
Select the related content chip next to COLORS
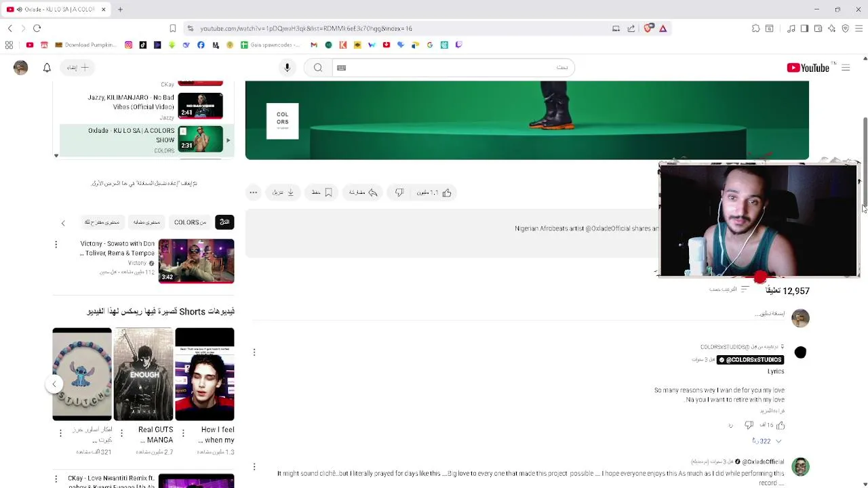pos(146,222)
